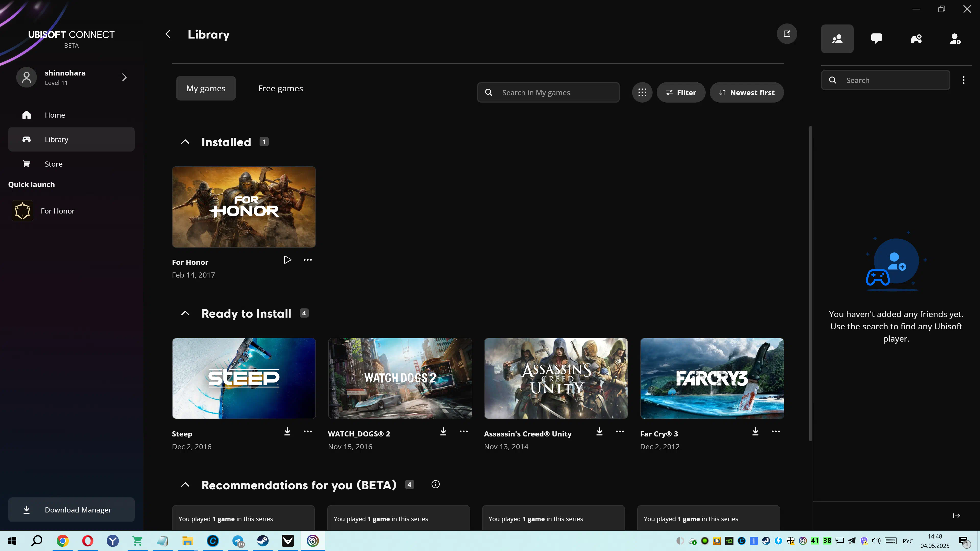
Task: Switch to Free games tab
Action: [x=281, y=88]
